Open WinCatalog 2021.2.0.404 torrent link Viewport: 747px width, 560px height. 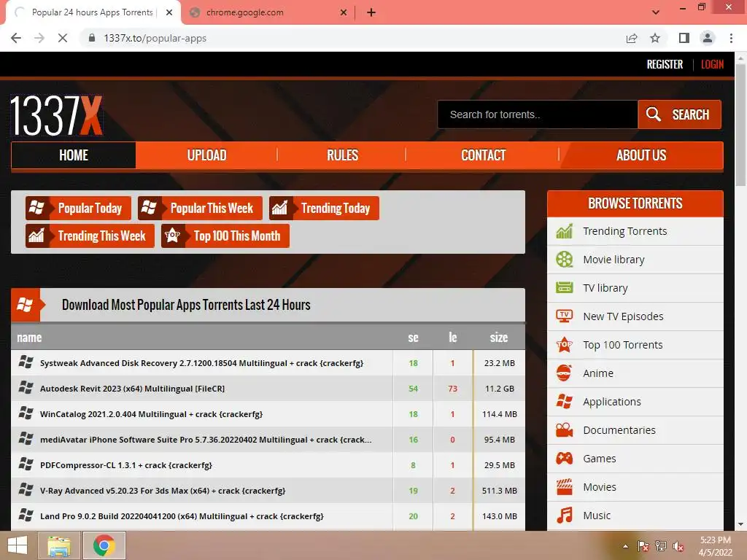pyautogui.click(x=151, y=414)
